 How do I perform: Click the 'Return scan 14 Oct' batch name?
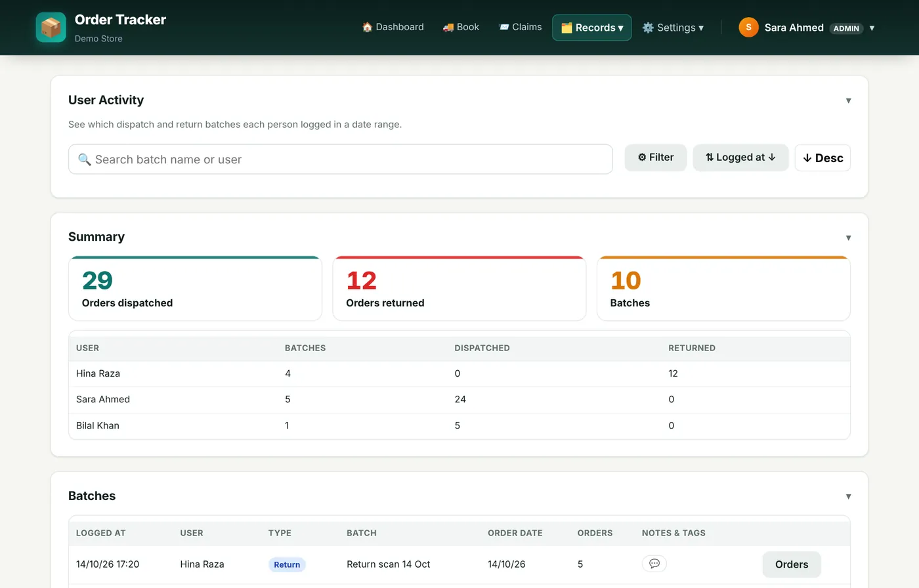click(389, 564)
